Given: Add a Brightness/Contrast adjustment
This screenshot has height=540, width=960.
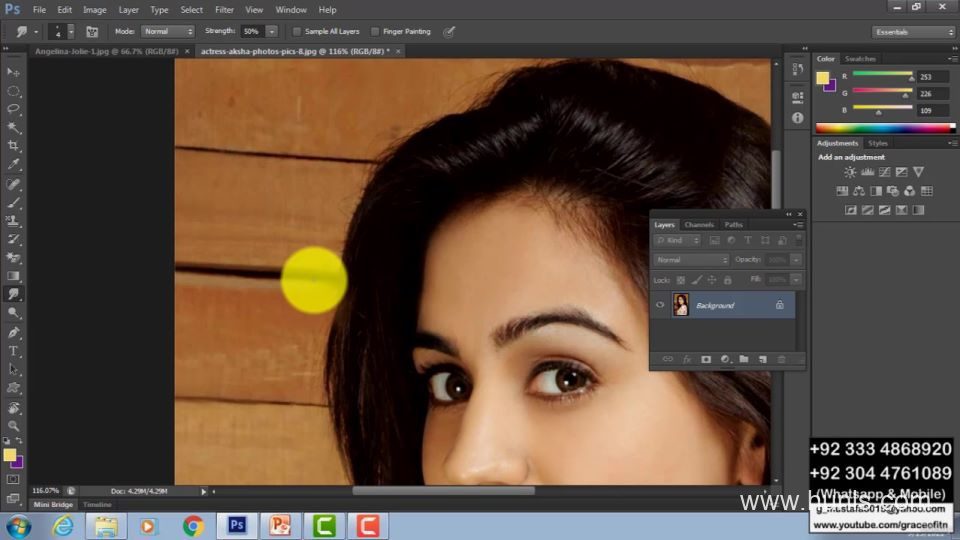Looking at the screenshot, I should (x=850, y=173).
